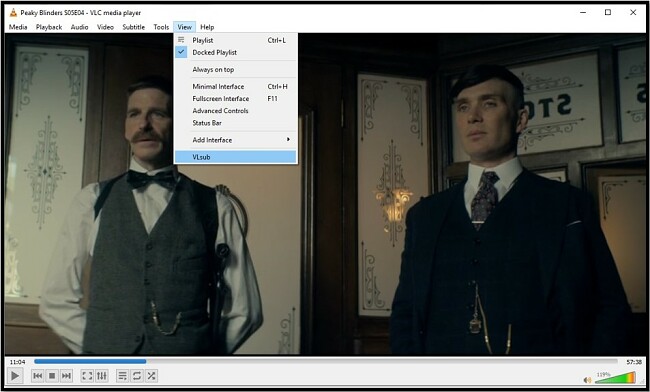This screenshot has width=650, height=392.
Task: Show Advanced Controls
Action: tap(235, 111)
